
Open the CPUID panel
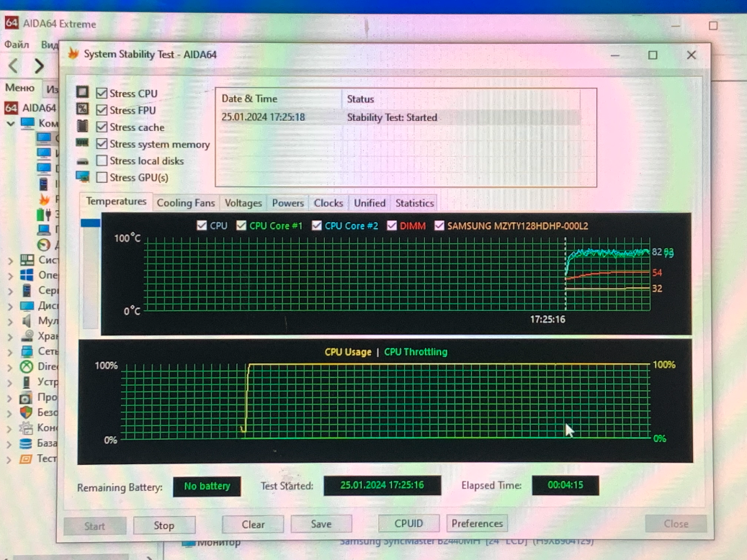(408, 523)
